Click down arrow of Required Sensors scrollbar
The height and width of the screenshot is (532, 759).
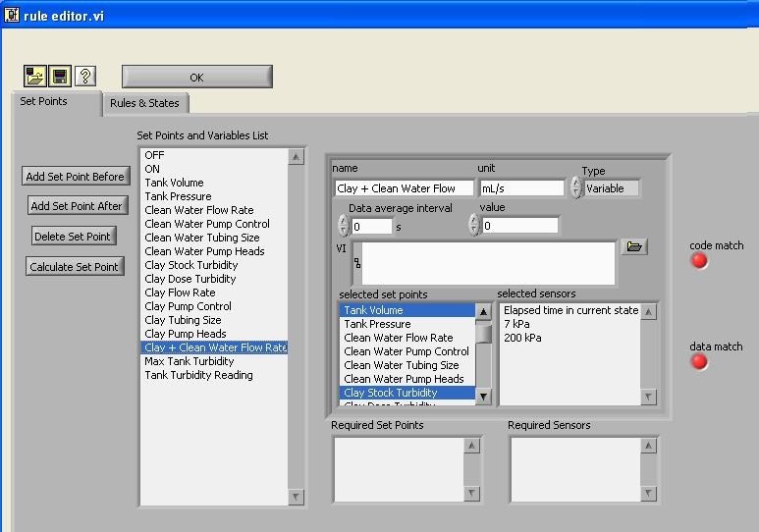tap(649, 494)
